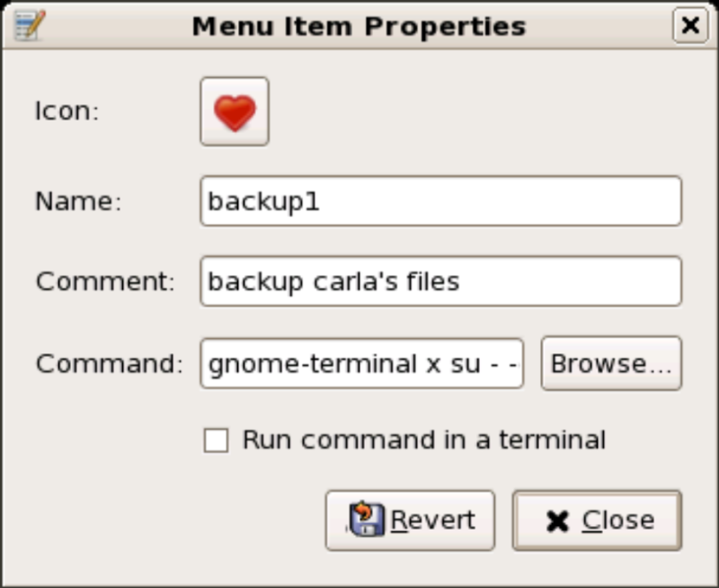Viewport: 719px width, 588px height.
Task: Click the 'Name:' label
Action: tap(79, 201)
